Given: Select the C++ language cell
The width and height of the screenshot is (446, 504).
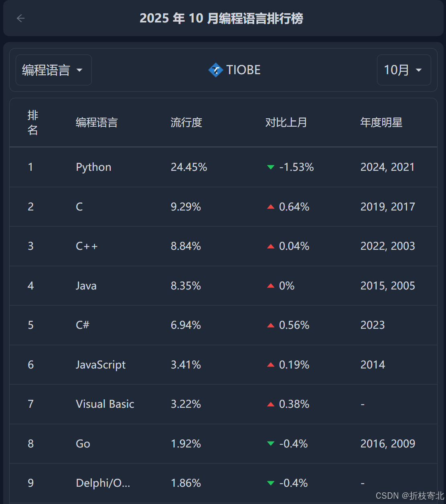Looking at the screenshot, I should coord(87,246).
